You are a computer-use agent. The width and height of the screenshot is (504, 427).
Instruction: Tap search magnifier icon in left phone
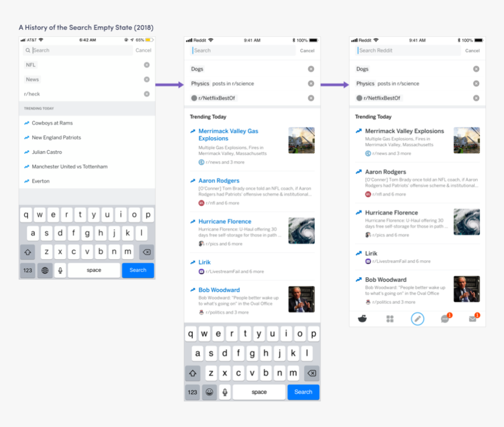(x=28, y=50)
